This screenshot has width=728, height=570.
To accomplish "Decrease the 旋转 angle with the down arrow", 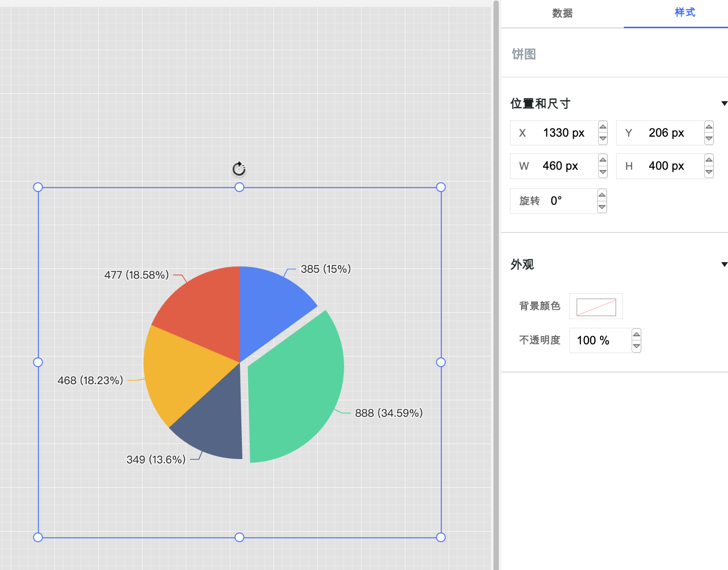I will coord(602,207).
